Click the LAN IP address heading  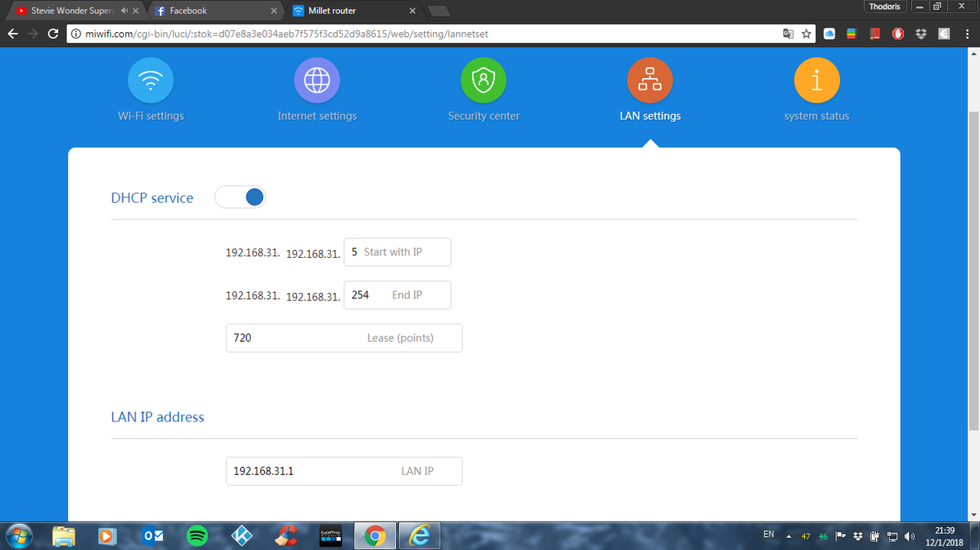[x=158, y=417]
